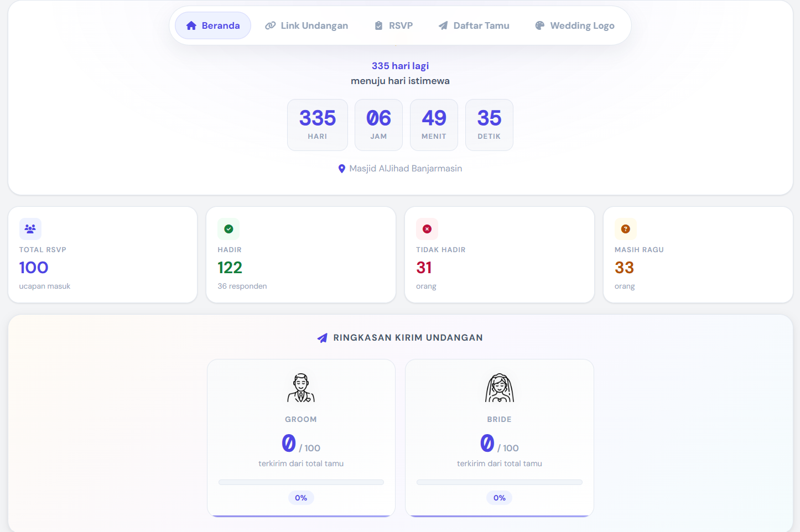
Task: Click the groom illustration icon
Action: pyautogui.click(x=301, y=388)
